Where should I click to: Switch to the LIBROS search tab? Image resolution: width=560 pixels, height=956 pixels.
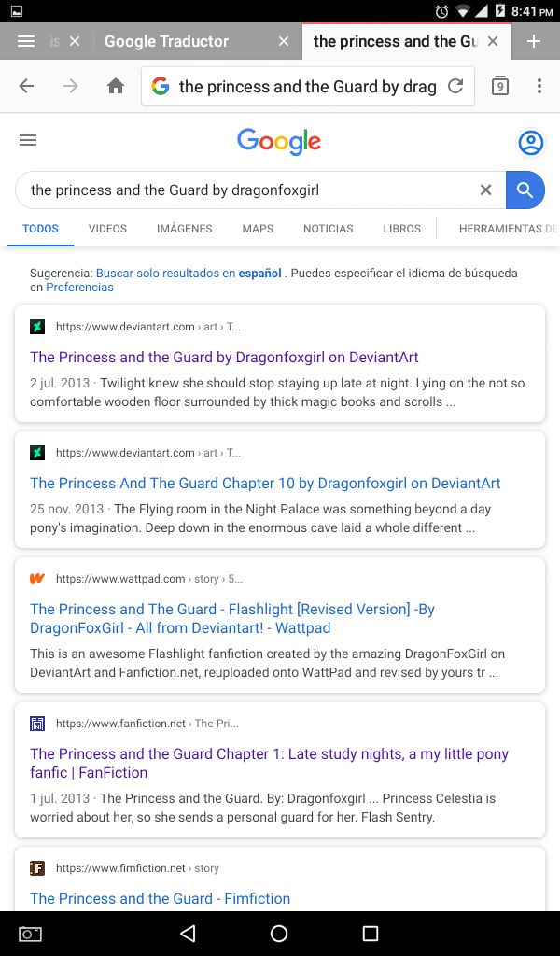click(401, 229)
